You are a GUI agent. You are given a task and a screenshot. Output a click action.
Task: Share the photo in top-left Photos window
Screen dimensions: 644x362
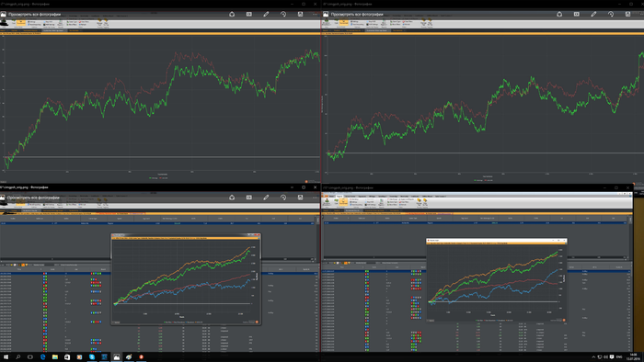tap(232, 14)
